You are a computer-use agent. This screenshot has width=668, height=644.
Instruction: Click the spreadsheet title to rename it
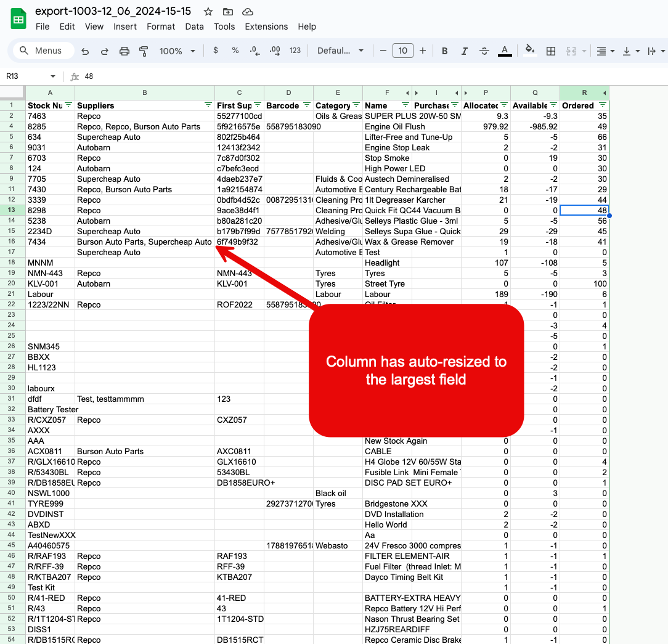tap(113, 11)
